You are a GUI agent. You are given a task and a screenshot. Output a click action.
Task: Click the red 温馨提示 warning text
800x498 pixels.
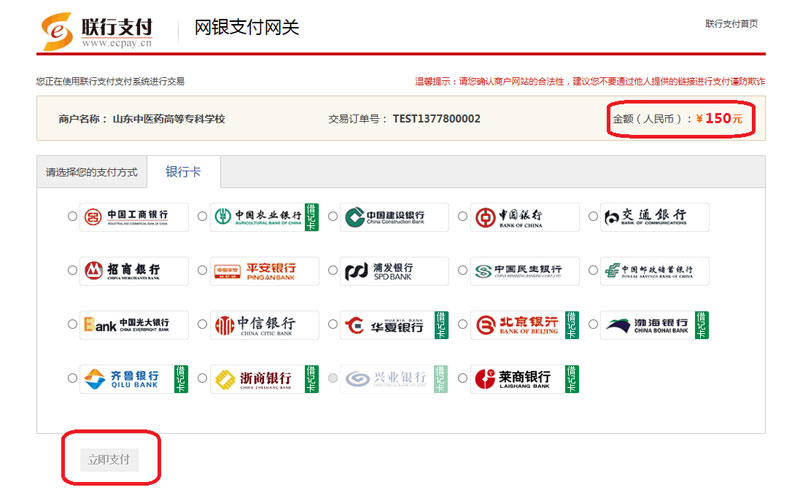pyautogui.click(x=590, y=82)
